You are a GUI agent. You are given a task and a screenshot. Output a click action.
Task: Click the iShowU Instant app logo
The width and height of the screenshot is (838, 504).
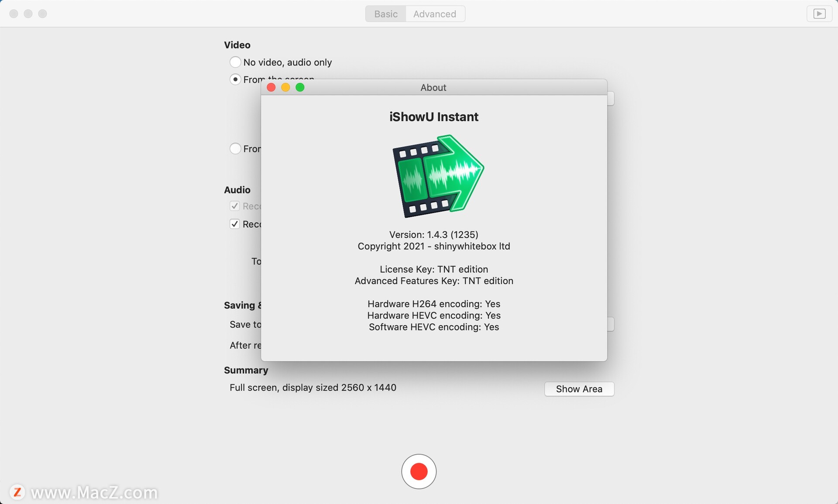pos(438,176)
